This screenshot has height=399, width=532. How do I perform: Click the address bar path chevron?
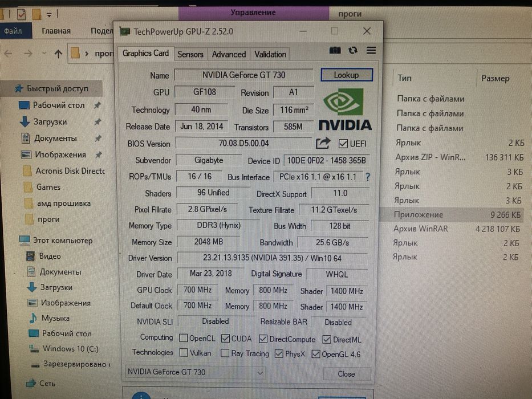[87, 54]
